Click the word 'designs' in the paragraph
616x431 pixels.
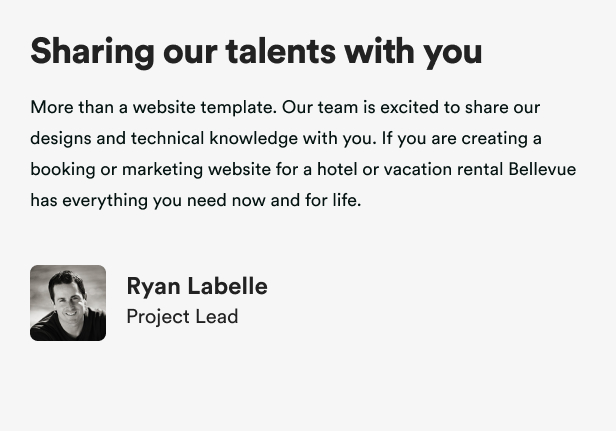point(61,139)
